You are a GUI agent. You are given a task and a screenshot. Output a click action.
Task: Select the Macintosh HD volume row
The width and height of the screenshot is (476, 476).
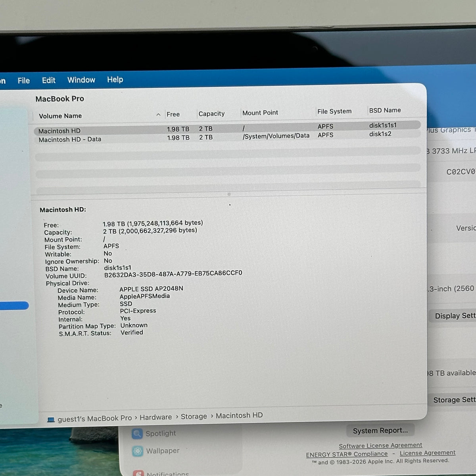(x=228, y=128)
